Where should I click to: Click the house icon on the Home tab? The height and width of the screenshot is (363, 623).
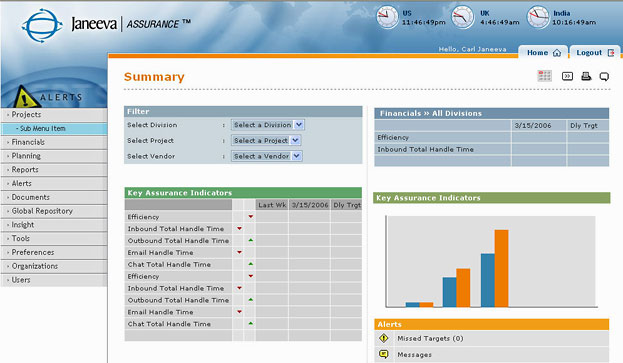[557, 53]
